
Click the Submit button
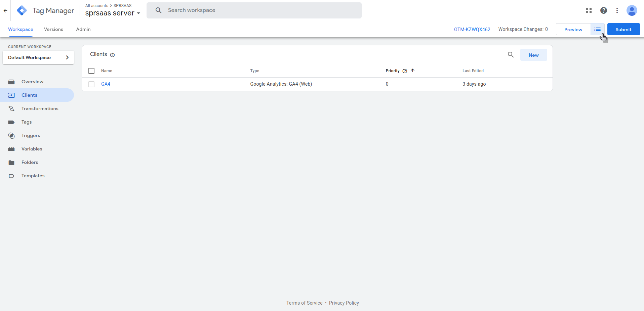623,29
